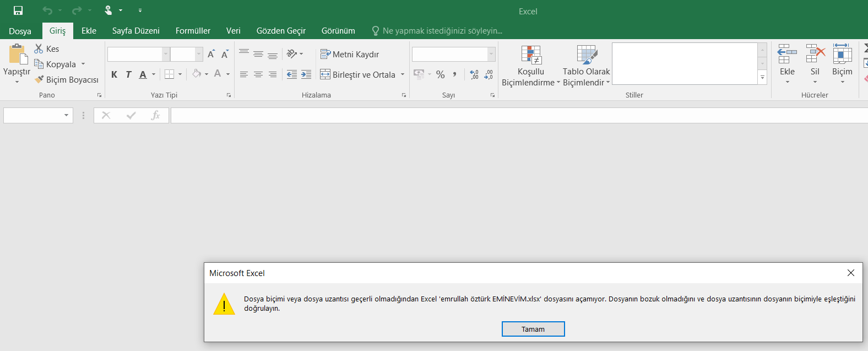Viewport: 868px width, 351px height.
Task: Click the Save icon in quick access toolbar
Action: pos(18,10)
